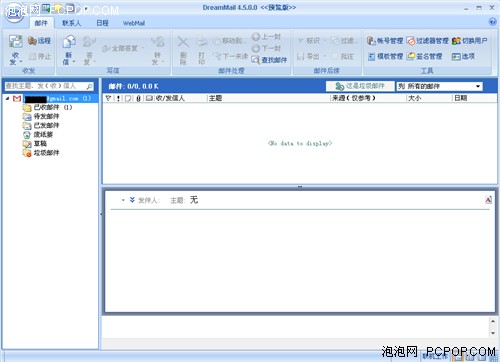Image resolution: width=500 pixels, height=362 pixels.
Task: Sort by 主题 subject column header
Action: [x=268, y=98]
